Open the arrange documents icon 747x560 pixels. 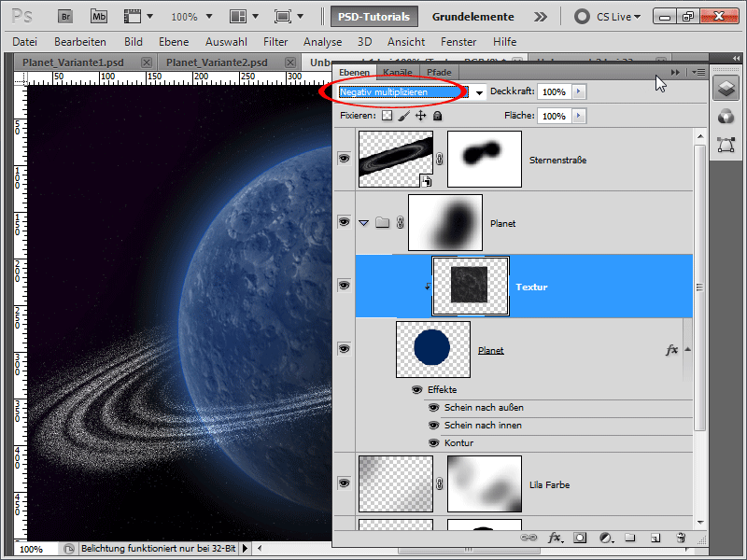238,17
